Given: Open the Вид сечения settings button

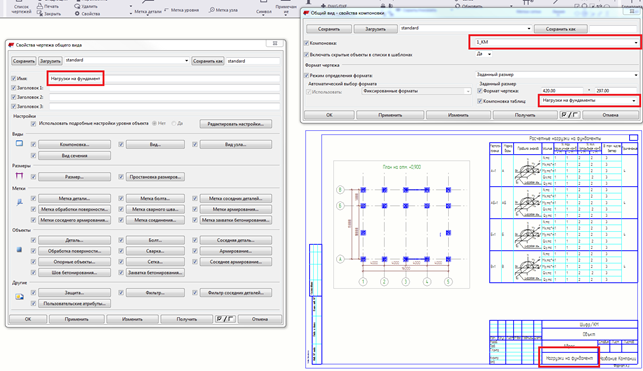Looking at the screenshot, I should pos(74,156).
